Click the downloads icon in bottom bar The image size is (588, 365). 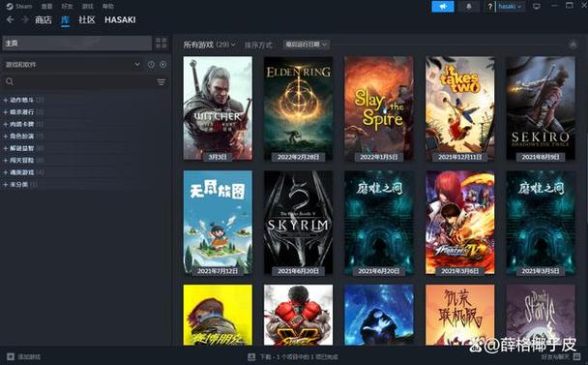coord(251,356)
